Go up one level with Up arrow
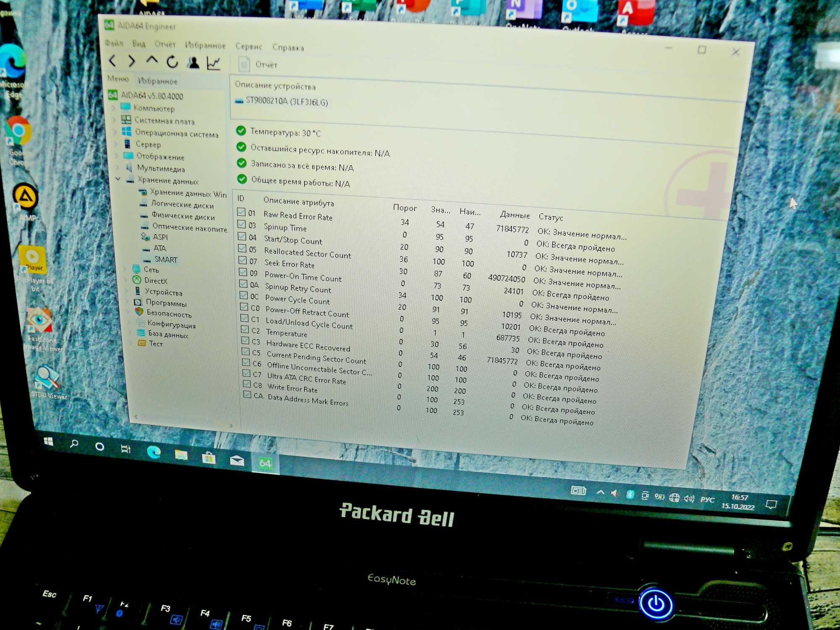The width and height of the screenshot is (840, 630). click(x=152, y=61)
